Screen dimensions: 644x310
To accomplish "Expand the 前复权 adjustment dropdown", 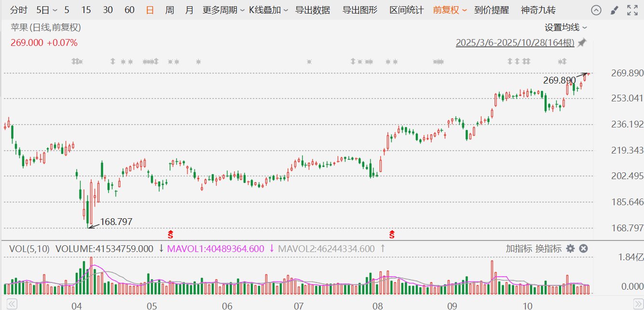I will point(450,10).
